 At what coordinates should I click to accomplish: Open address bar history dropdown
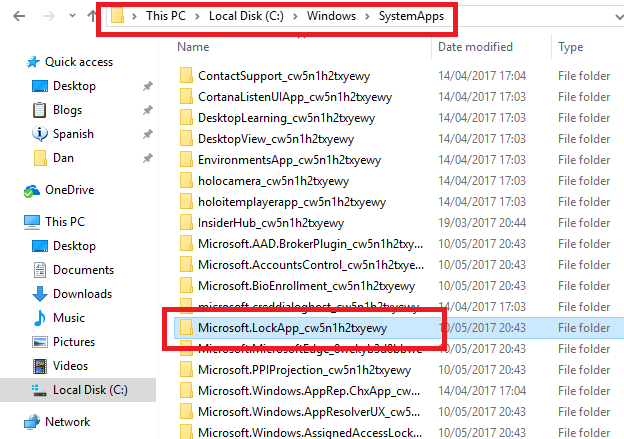(618, 17)
